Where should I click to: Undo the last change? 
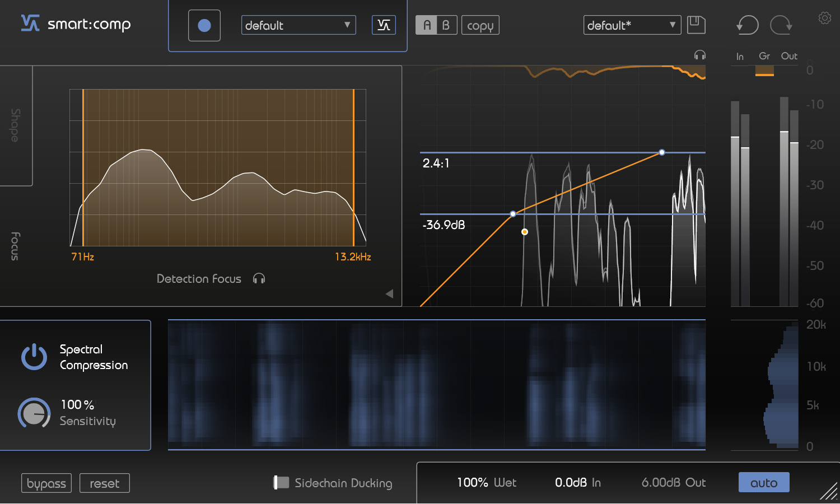(x=747, y=25)
